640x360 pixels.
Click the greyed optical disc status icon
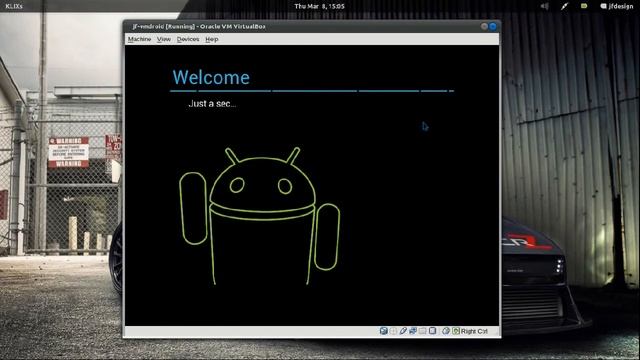[x=393, y=331]
